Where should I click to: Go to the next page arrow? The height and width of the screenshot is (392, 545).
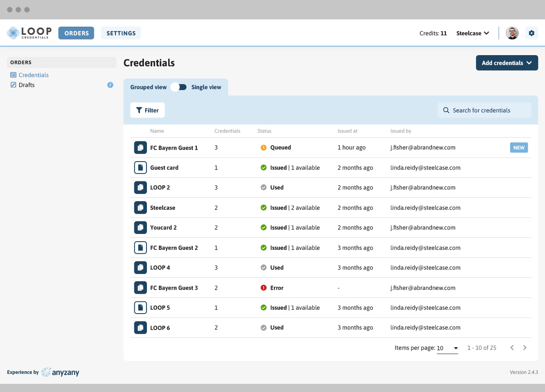(x=525, y=348)
